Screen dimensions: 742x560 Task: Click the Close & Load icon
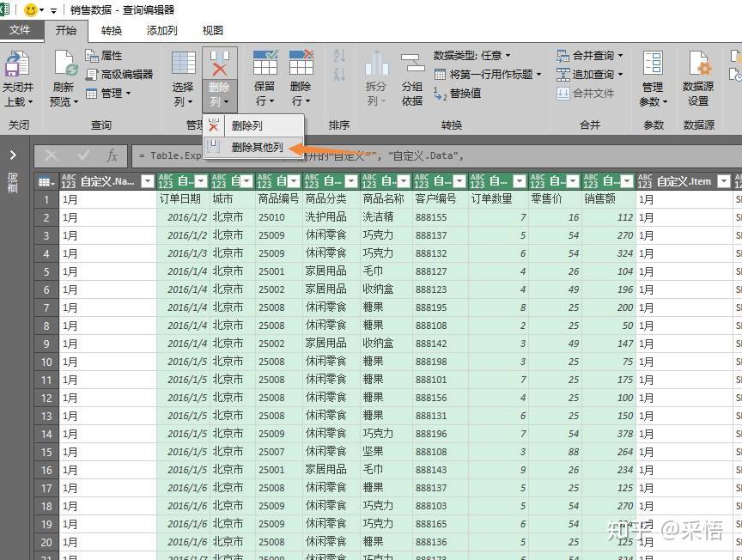click(17, 64)
